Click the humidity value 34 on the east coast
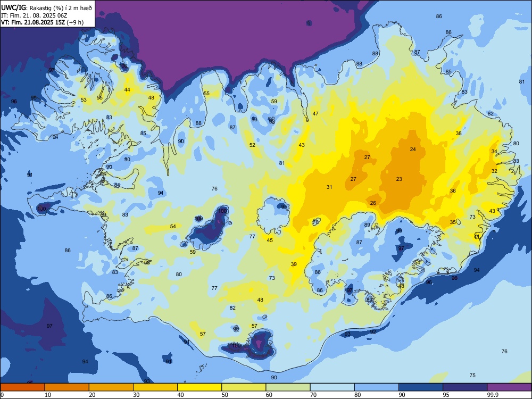Image resolution: width=532 pixels, height=399 pixels. point(494,151)
